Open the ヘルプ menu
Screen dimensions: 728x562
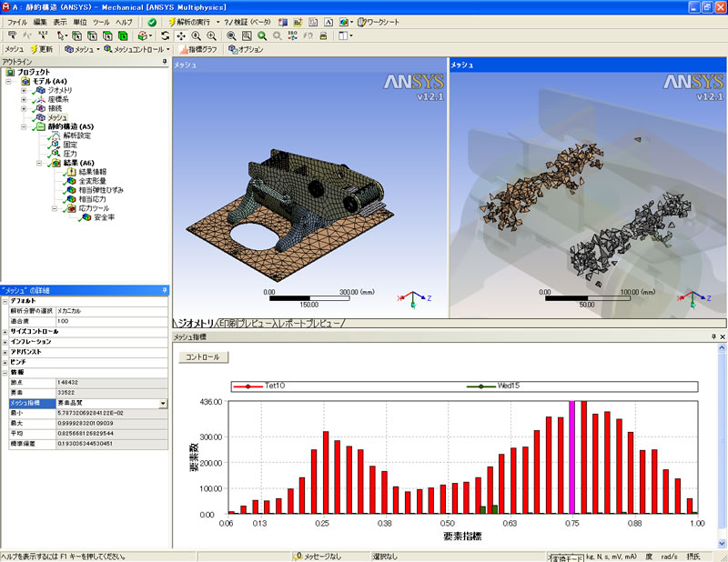pyautogui.click(x=124, y=22)
